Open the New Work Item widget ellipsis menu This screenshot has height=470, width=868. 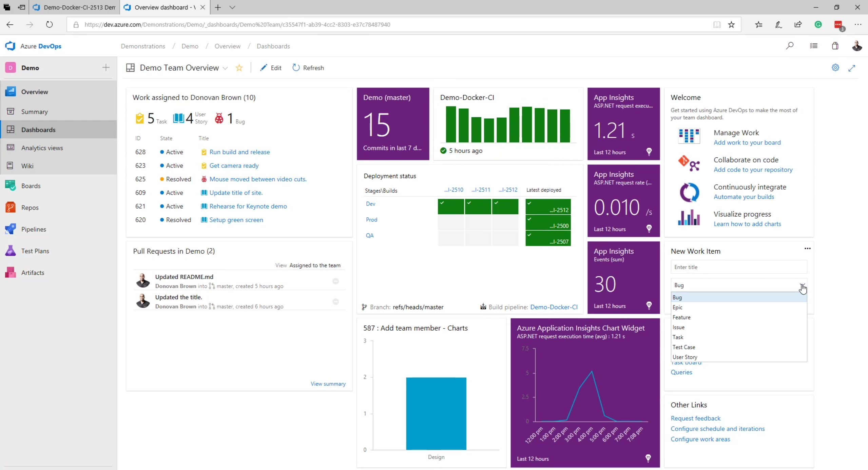coord(807,249)
